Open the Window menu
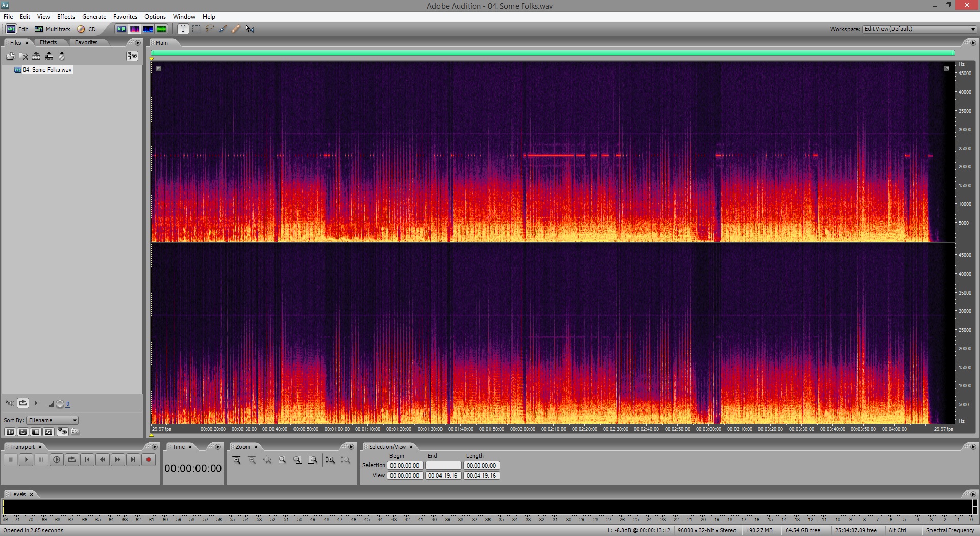Image resolution: width=980 pixels, height=536 pixels. point(184,17)
